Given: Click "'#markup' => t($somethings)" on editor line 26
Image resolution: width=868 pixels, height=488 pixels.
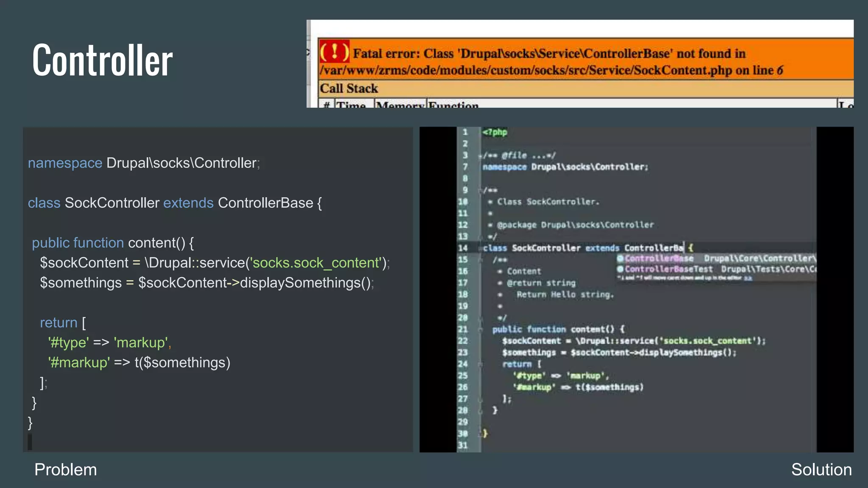Looking at the screenshot, I should click(578, 387).
